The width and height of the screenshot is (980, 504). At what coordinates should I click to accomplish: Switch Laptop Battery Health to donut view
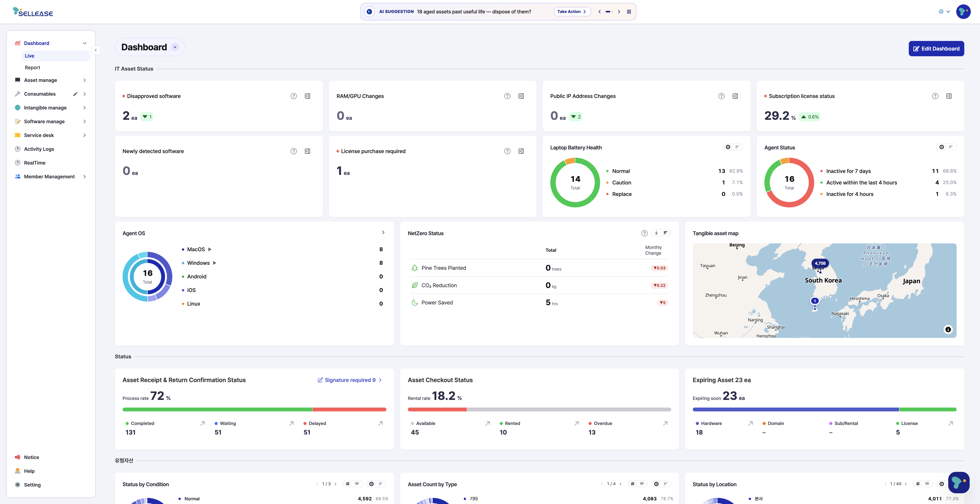[x=728, y=147]
